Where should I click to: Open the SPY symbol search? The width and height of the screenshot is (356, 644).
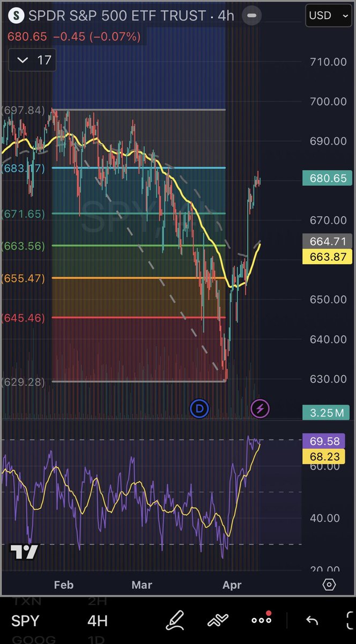click(25, 621)
